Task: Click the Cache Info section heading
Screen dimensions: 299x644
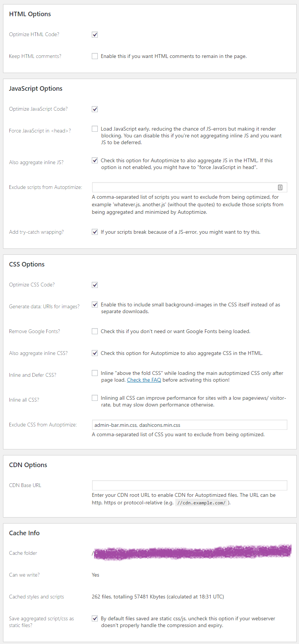Action: pyautogui.click(x=24, y=533)
